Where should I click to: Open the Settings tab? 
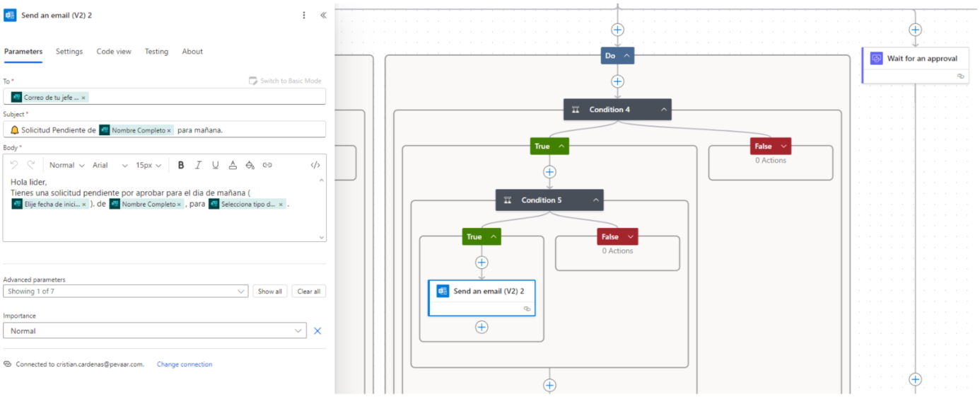pyautogui.click(x=69, y=52)
